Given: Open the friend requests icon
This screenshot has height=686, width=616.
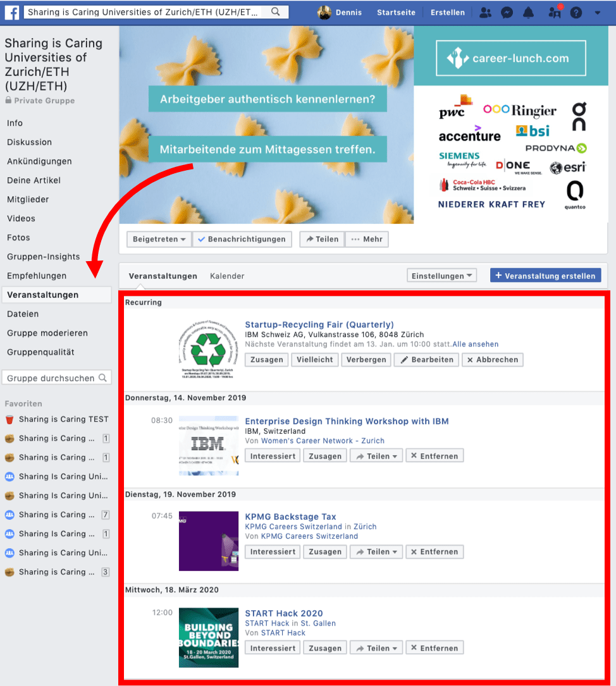Looking at the screenshot, I should tap(485, 12).
